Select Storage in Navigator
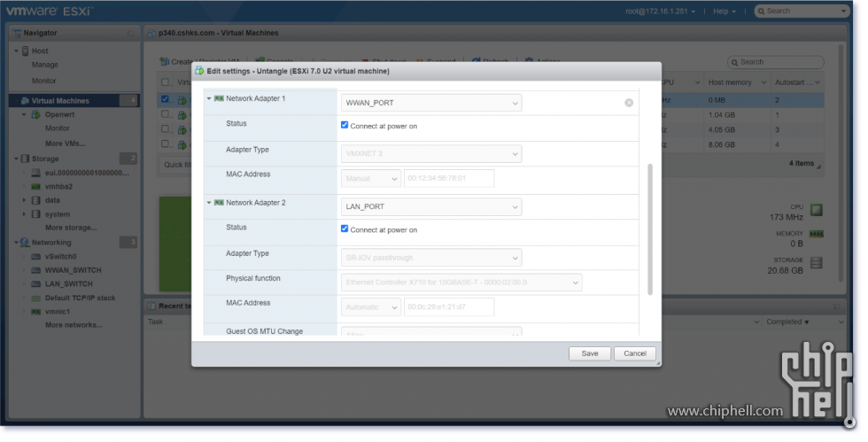This screenshot has height=442, width=868. (45, 159)
